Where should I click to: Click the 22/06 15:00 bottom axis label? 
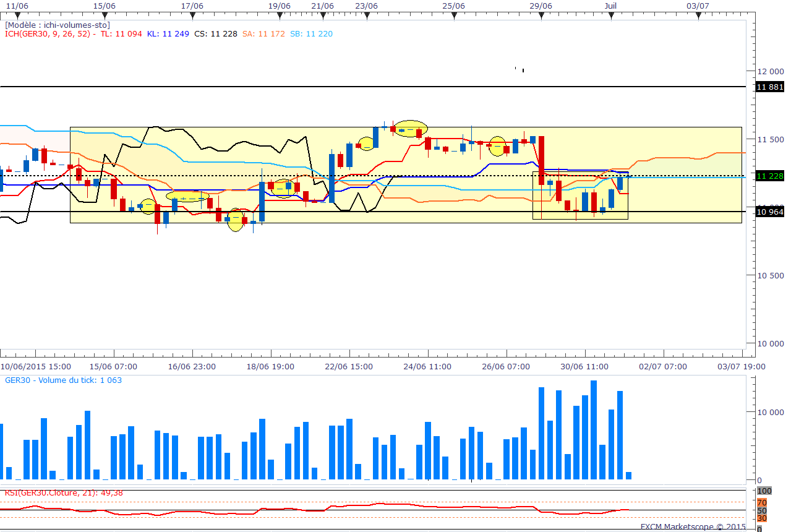349,366
